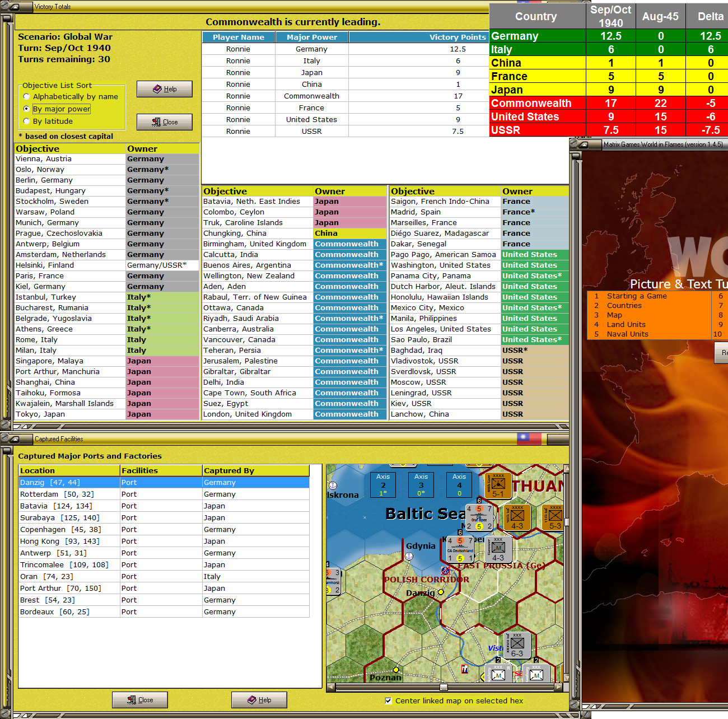Click the Poznan city dot on the map
The height and width of the screenshot is (719, 728).
[396, 669]
